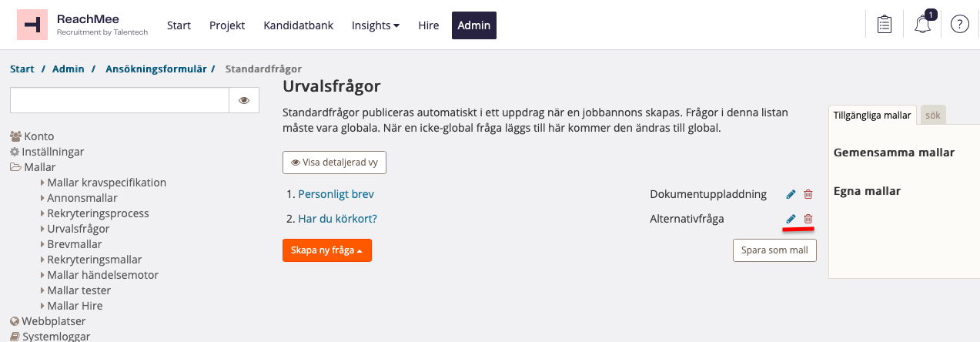Open notifications bell icon
The height and width of the screenshot is (342, 980).
click(922, 25)
